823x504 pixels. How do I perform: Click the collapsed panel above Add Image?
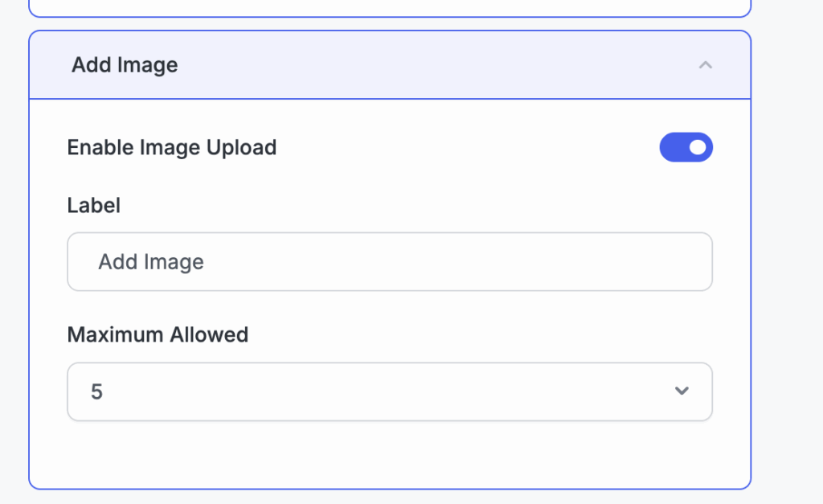pyautogui.click(x=390, y=8)
